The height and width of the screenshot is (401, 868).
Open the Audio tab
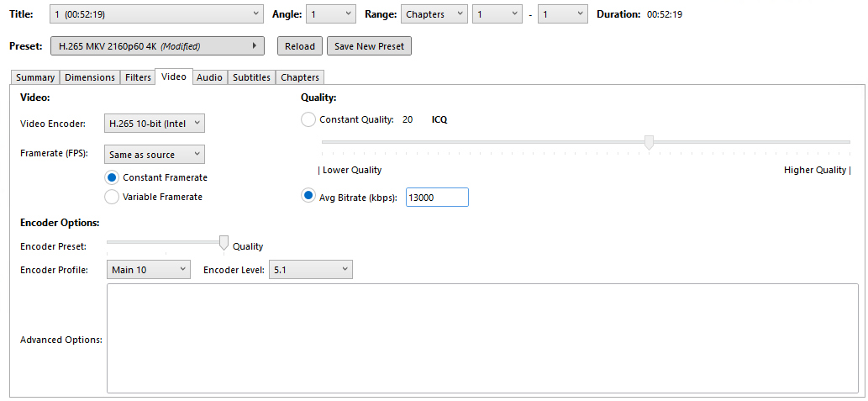point(209,77)
